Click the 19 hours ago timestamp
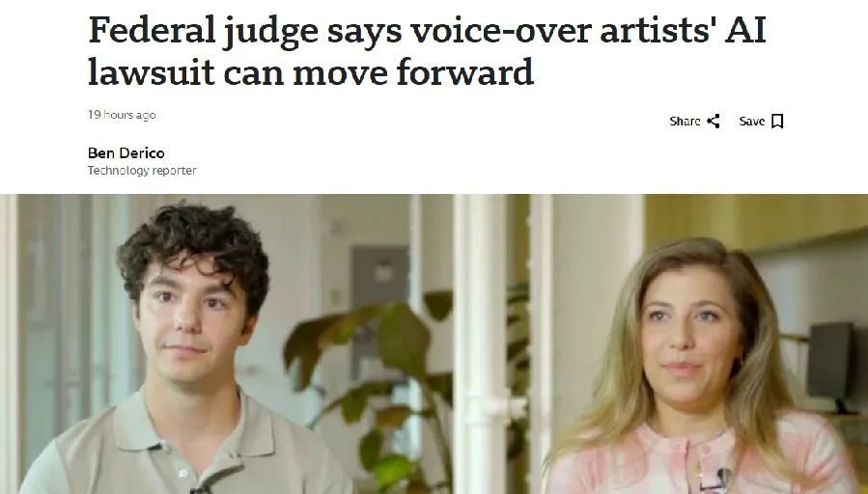This screenshot has height=494, width=868. tap(122, 115)
